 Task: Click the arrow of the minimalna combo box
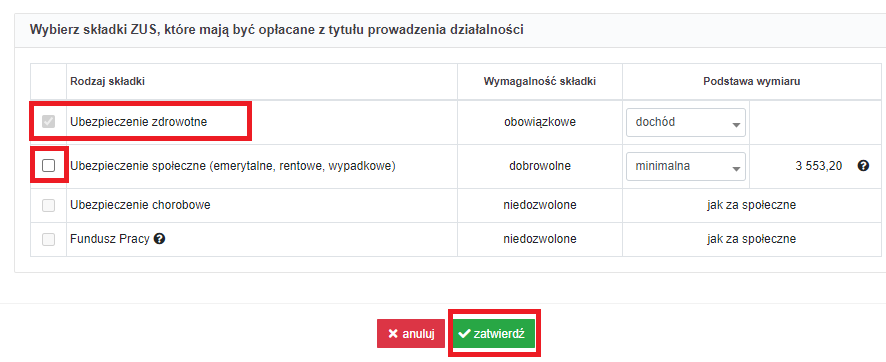pos(736,169)
